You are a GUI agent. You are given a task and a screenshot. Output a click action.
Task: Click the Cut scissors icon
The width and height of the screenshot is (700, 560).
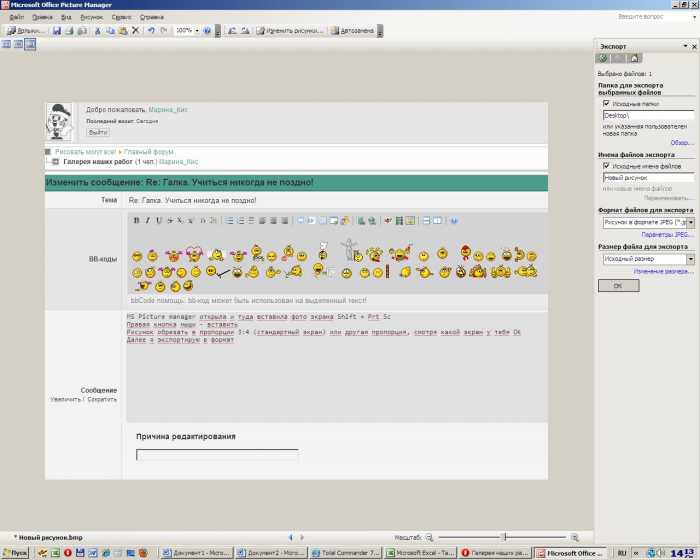coord(97,31)
